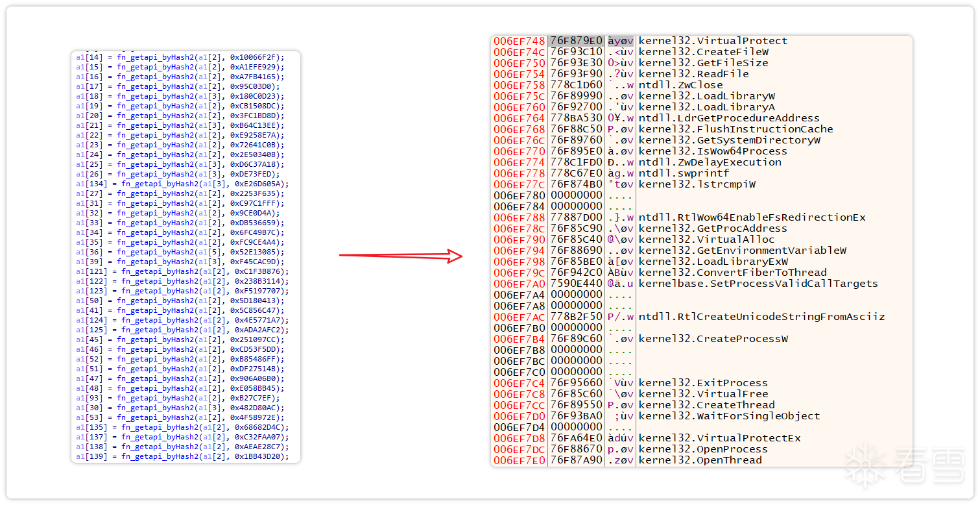The height and width of the screenshot is (505, 980).
Task: Click the kernel32.ReadFile symbol
Action: (x=694, y=74)
